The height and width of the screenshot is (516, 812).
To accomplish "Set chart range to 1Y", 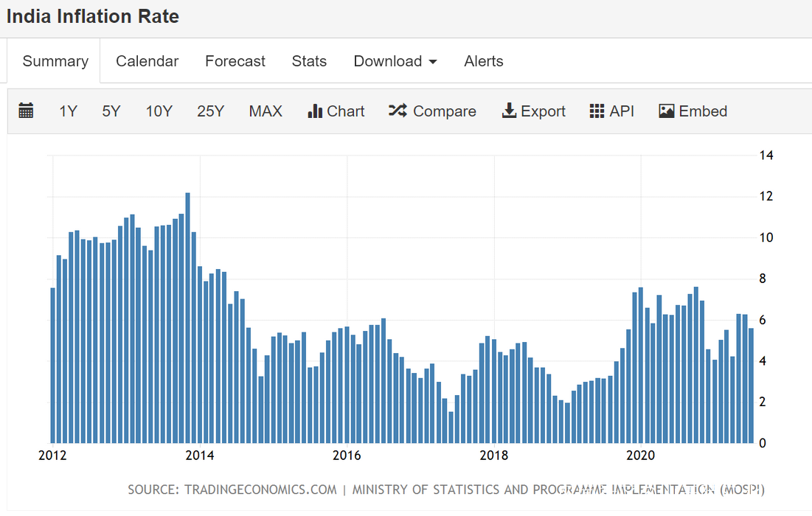I will coord(68,111).
